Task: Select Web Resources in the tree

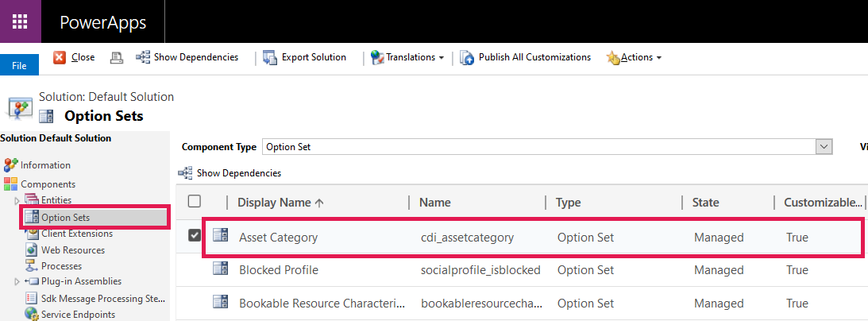Action: pyautogui.click(x=73, y=250)
